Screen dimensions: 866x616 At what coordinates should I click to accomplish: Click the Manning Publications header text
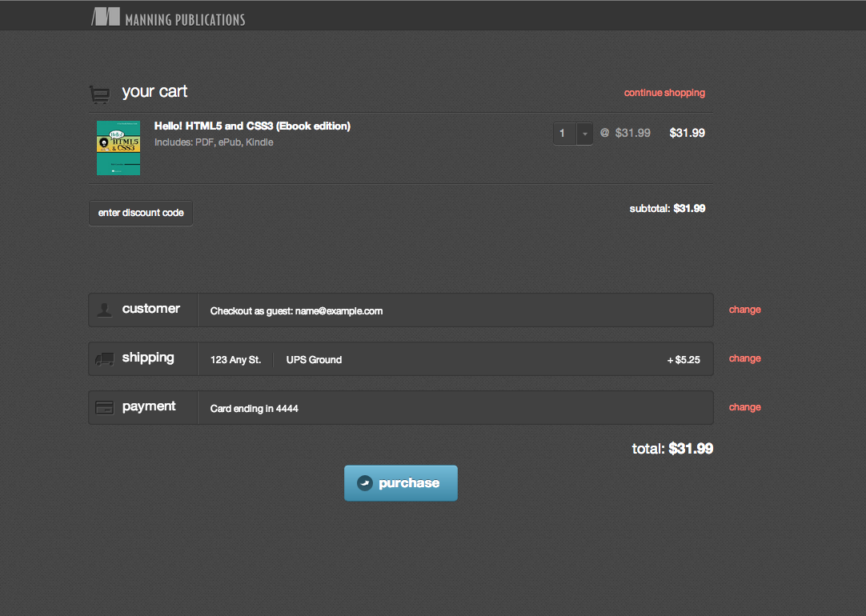click(x=185, y=19)
